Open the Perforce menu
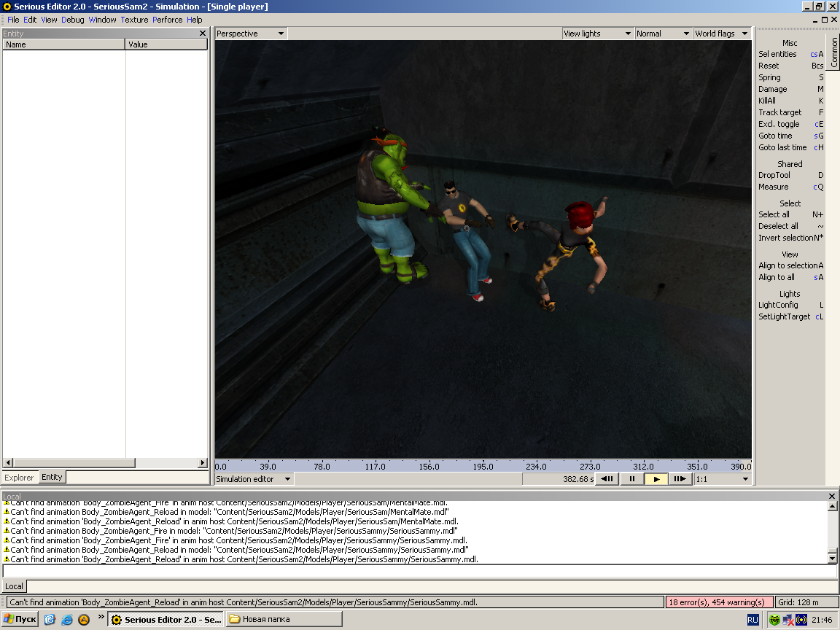 168,20
